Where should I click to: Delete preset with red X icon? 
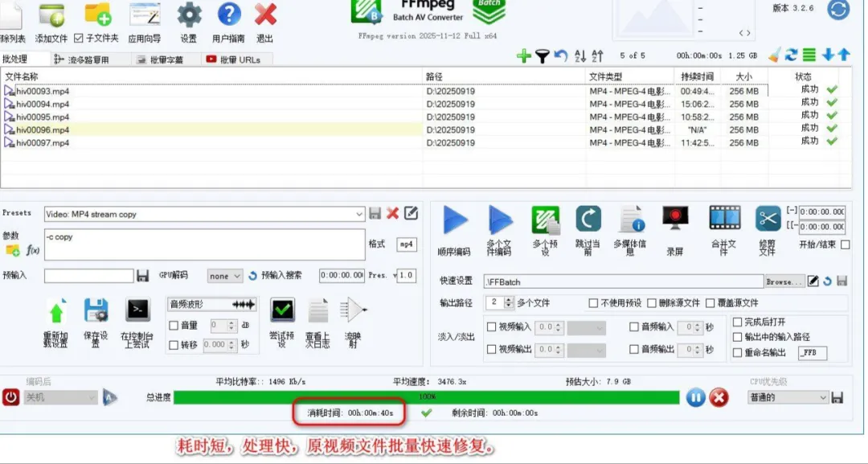(393, 213)
